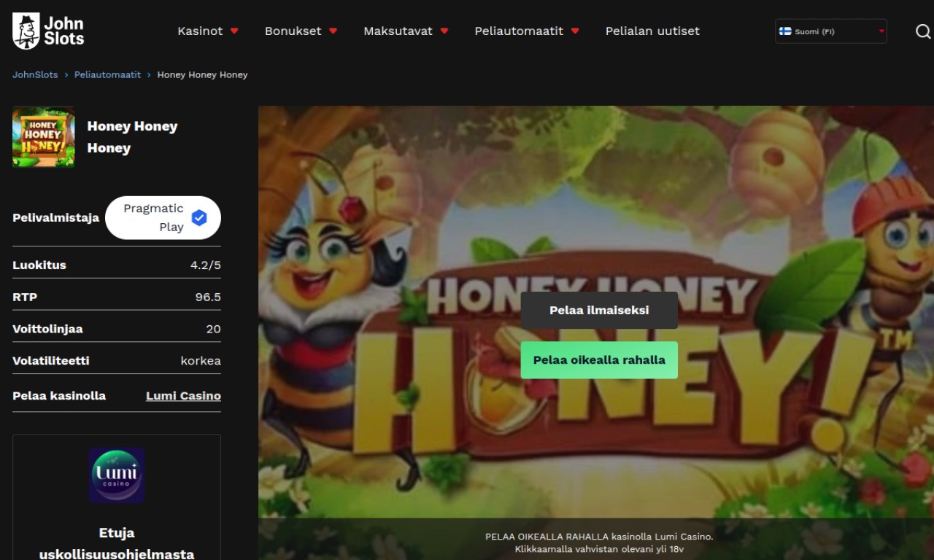Image resolution: width=934 pixels, height=560 pixels.
Task: Go to Pelialan uutiset
Action: [x=652, y=31]
